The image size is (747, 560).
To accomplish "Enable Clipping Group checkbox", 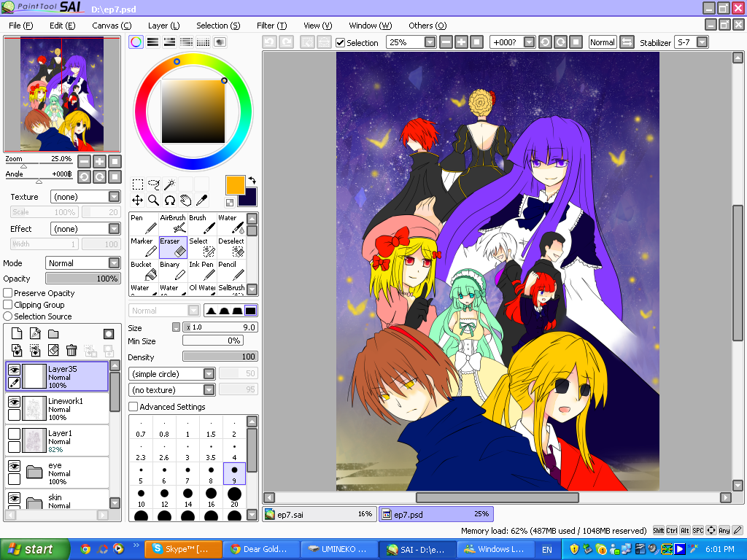I will [8, 304].
